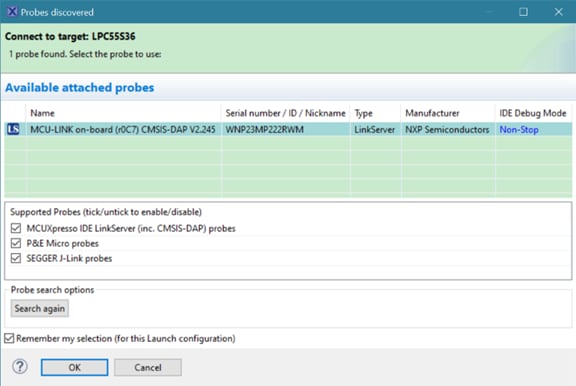This screenshot has height=386, width=576.
Task: Click the IDE Debug Mode column header
Action: [533, 113]
